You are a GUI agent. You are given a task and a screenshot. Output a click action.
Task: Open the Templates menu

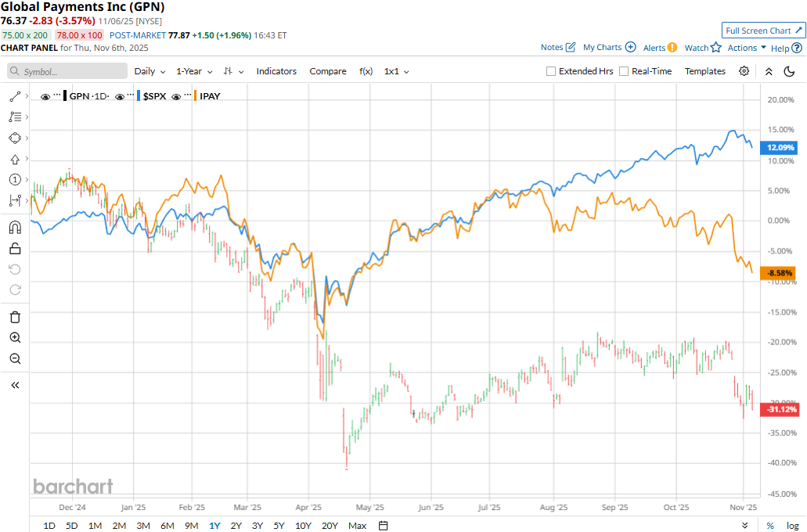[x=704, y=71]
